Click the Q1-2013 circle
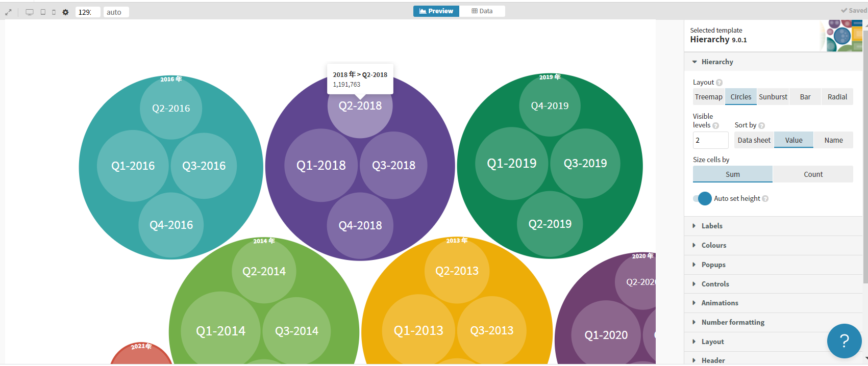Screen dimensions: 868x366 pyautogui.click(x=418, y=330)
